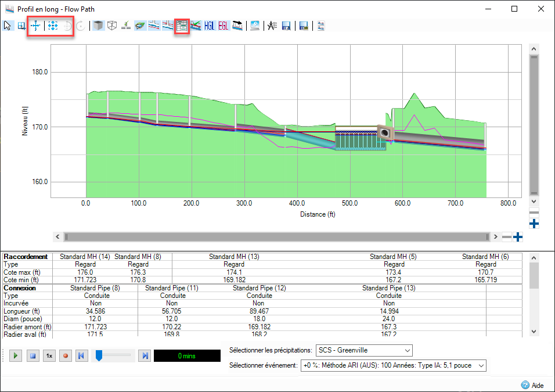Viewport: 555px width, 392px height.
Task: Click the chart vertical scrollbar down arrow
Action: [534, 202]
